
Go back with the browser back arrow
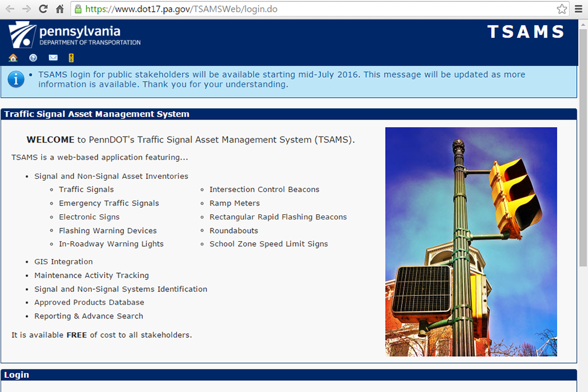10,9
